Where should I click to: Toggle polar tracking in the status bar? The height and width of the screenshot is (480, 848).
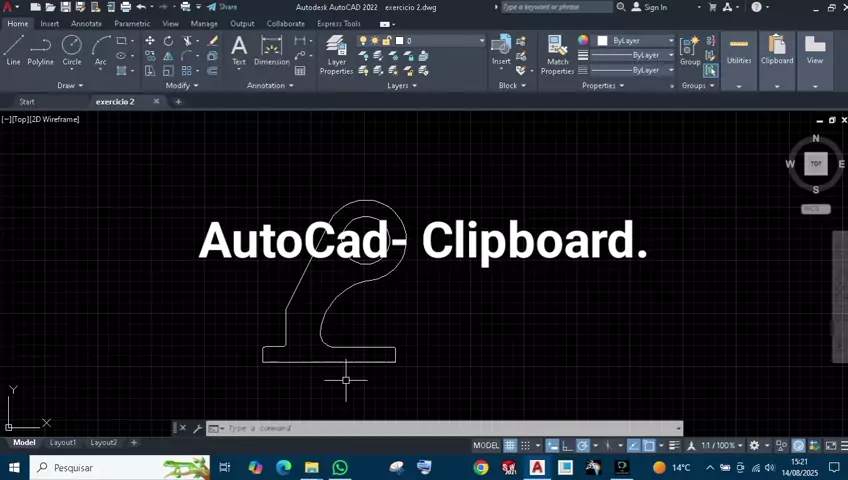tap(583, 445)
